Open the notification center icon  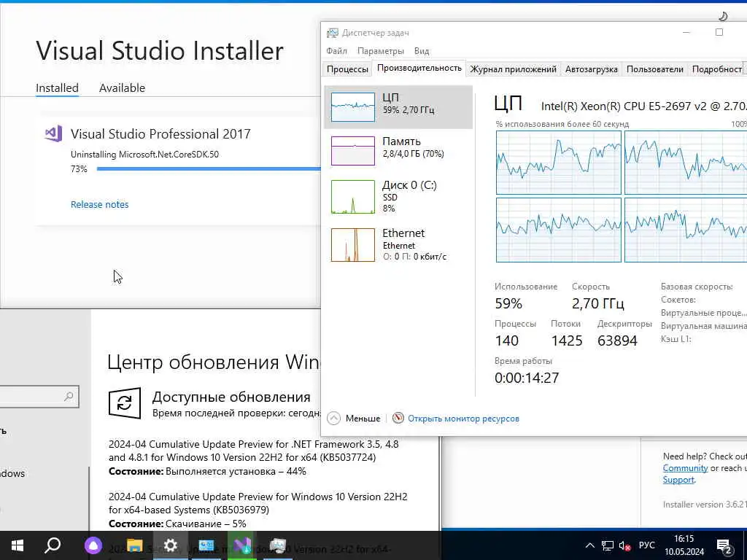coord(724,546)
